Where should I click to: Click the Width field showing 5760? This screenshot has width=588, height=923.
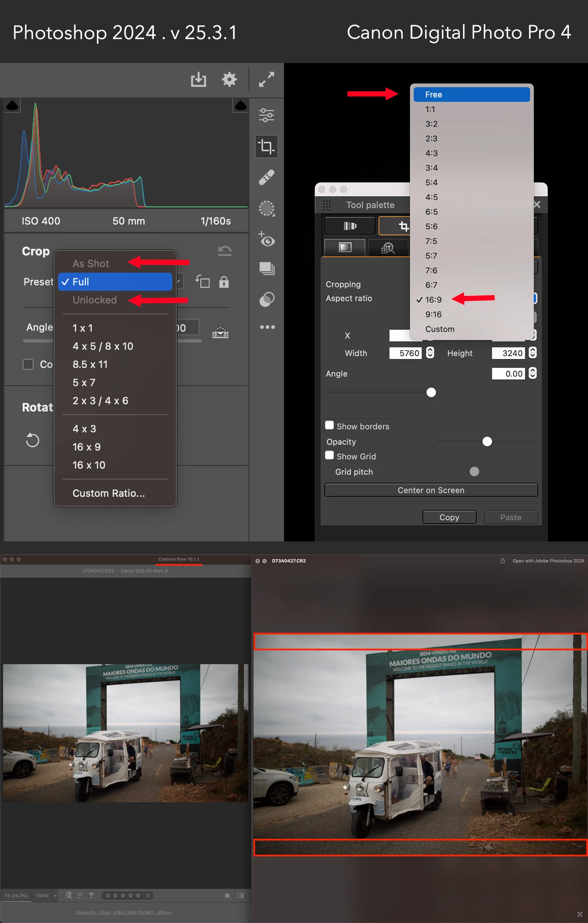tap(406, 353)
